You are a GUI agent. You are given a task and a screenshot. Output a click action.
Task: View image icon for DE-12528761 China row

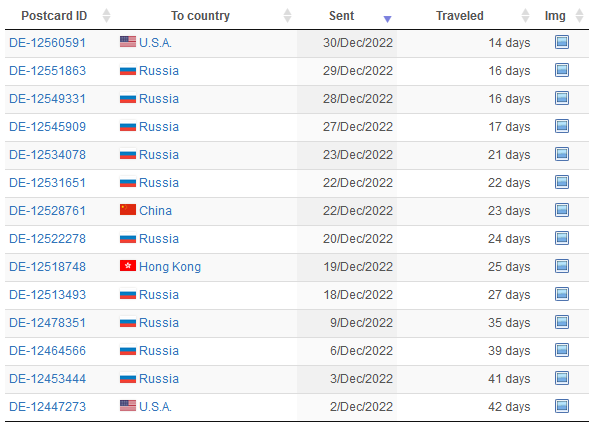[x=562, y=210]
